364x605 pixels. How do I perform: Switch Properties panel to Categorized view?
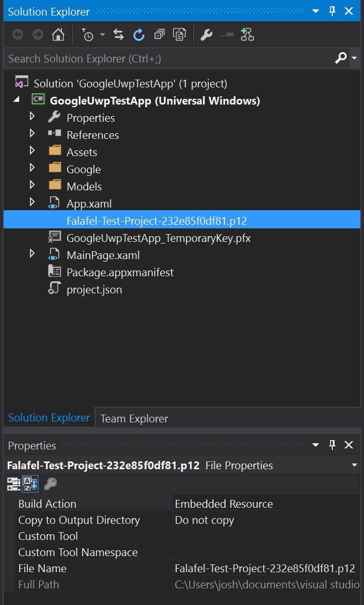coord(14,484)
